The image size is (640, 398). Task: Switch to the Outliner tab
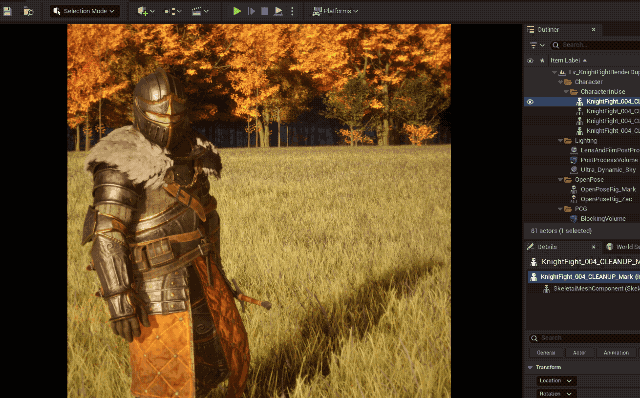coord(548,29)
